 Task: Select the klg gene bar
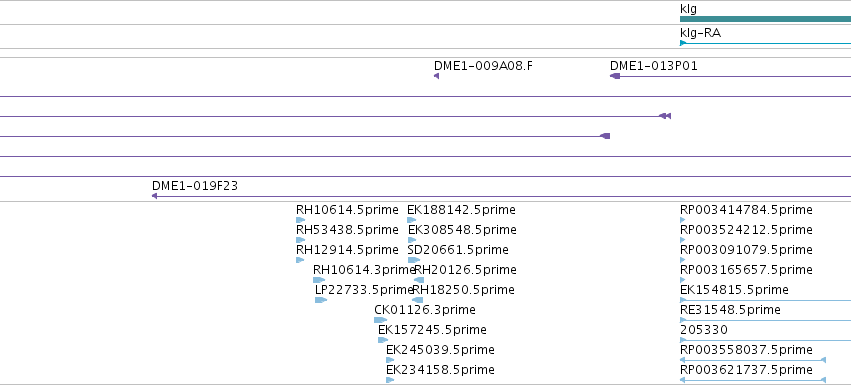[x=765, y=19]
